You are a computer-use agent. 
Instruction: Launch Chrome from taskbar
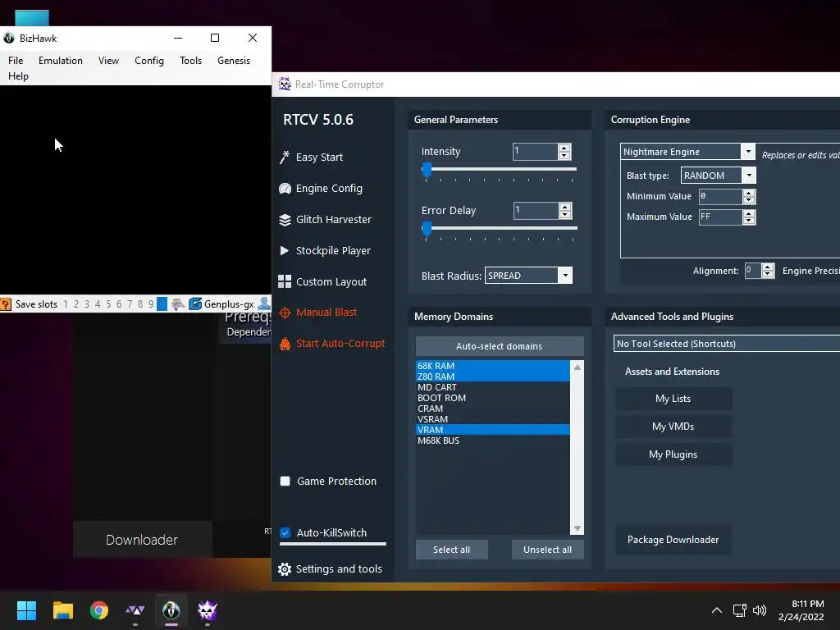[99, 610]
